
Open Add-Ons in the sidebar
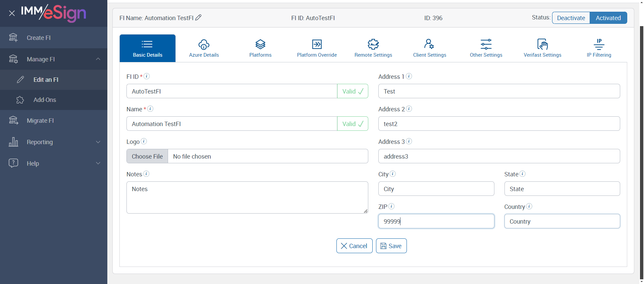coord(45,100)
